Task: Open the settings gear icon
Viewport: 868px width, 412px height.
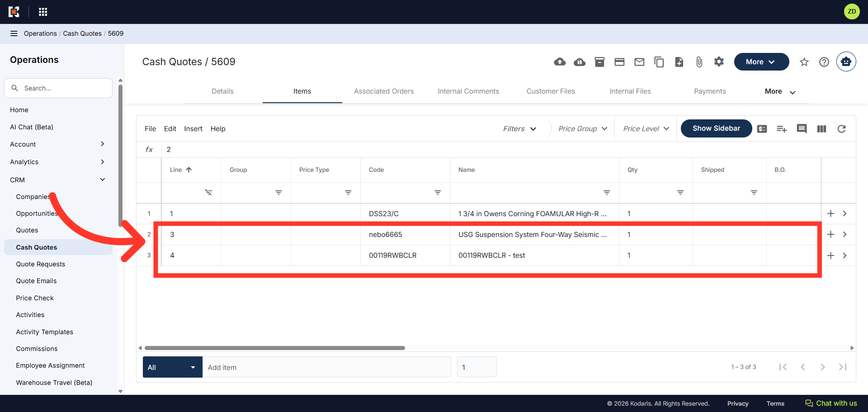Action: 719,62
